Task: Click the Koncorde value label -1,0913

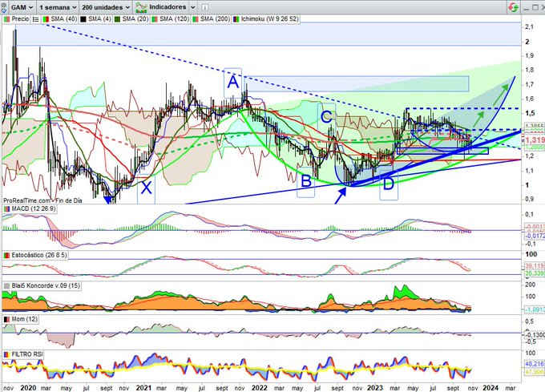Action: click(x=535, y=309)
